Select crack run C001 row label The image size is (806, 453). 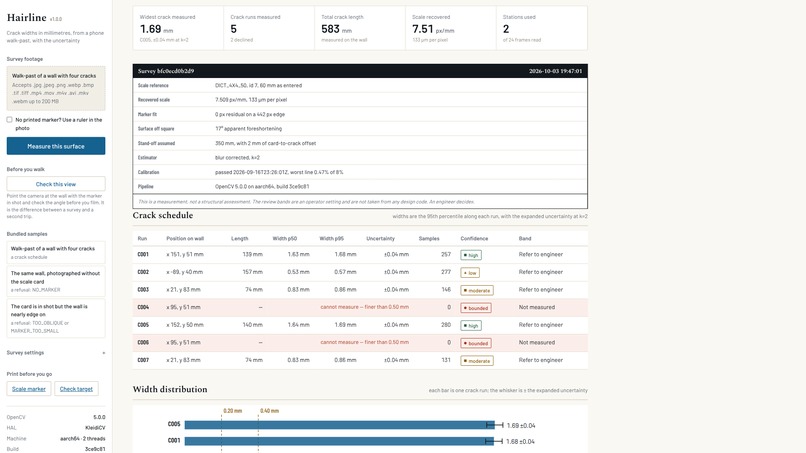click(x=143, y=255)
